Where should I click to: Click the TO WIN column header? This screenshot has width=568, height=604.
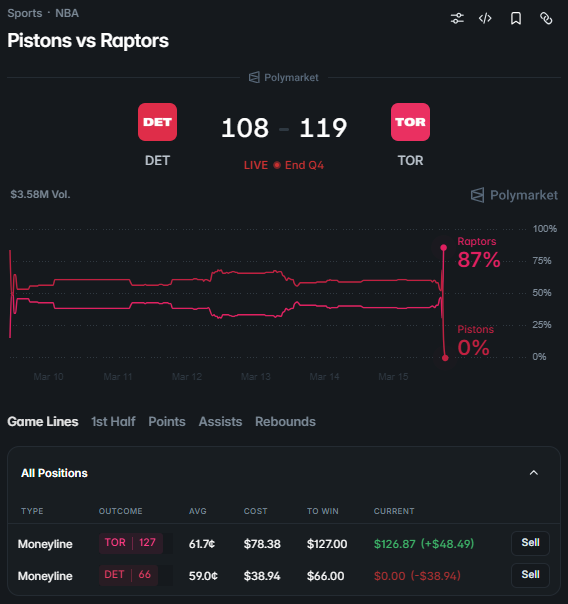coord(323,511)
